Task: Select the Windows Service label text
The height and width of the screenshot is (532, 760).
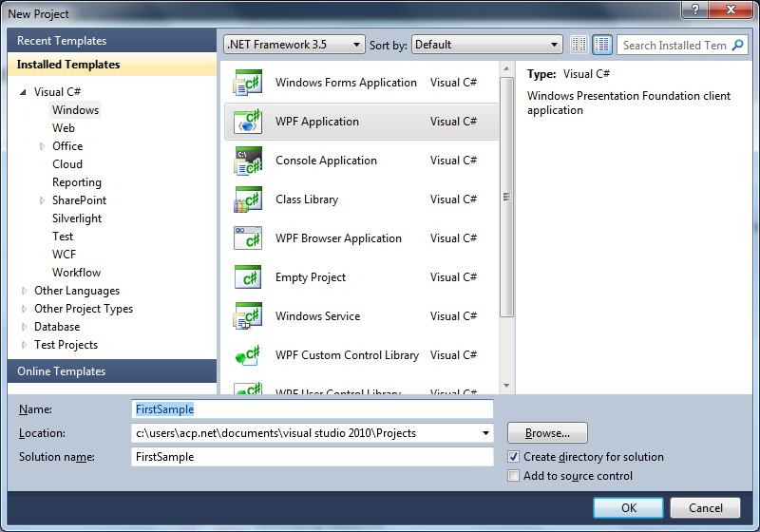Action: (317, 316)
